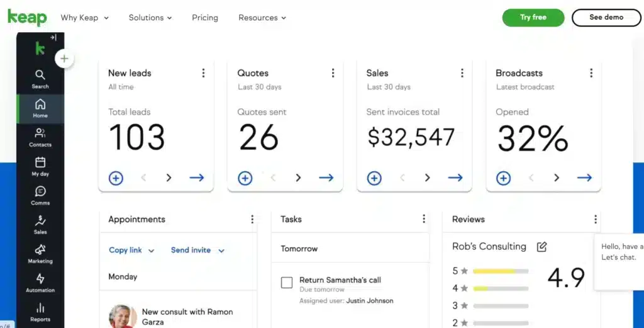Screen dimensions: 644x328
Task: Click the 4 star rating bar
Action: pyautogui.click(x=501, y=288)
